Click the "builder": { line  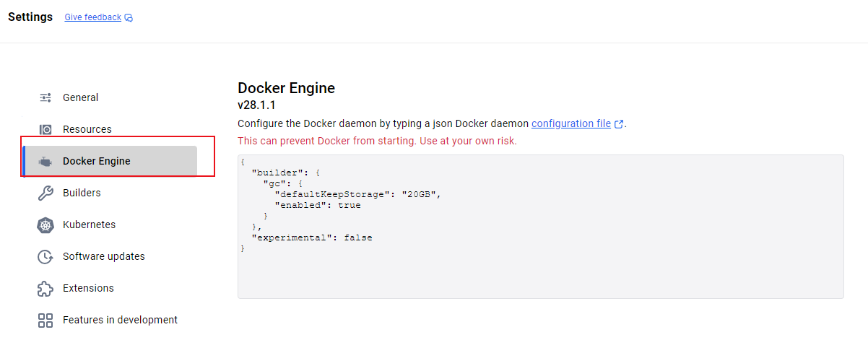pos(285,173)
